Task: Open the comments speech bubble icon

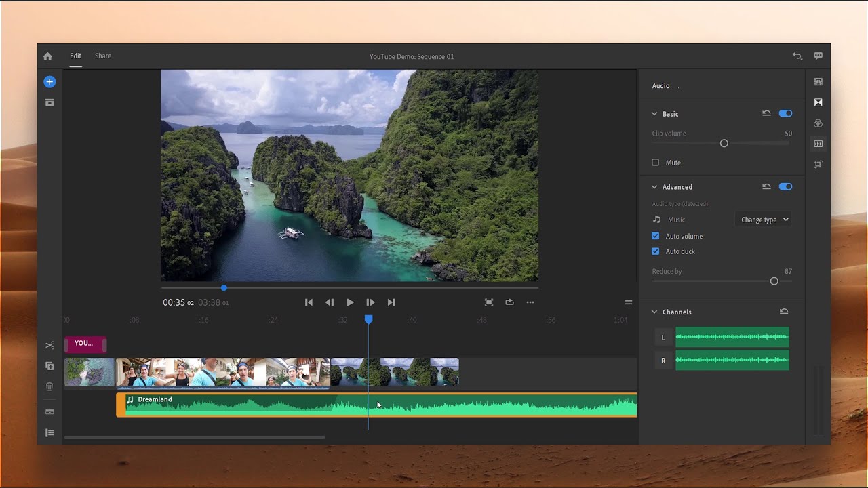Action: click(x=818, y=56)
